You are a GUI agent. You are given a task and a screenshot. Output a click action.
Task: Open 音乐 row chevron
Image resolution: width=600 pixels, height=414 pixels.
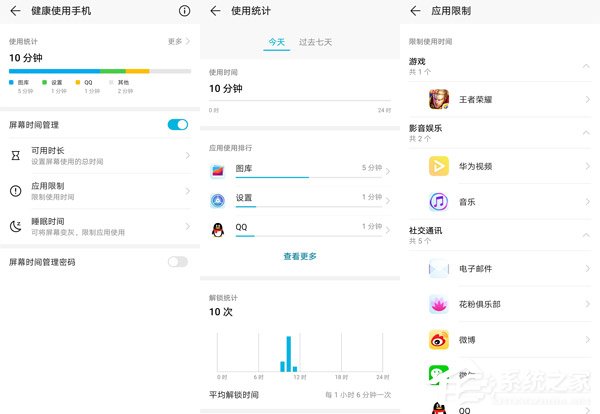[587, 202]
